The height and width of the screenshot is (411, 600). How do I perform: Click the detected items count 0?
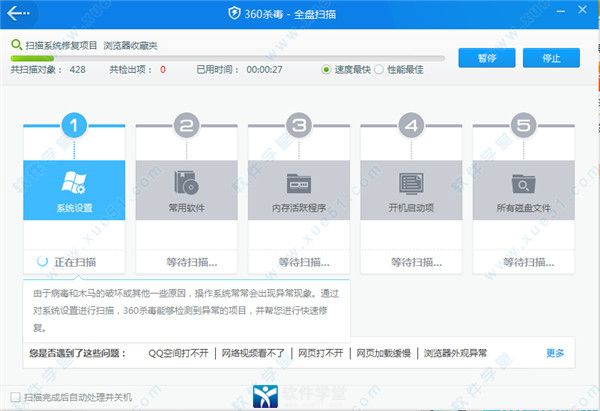pyautogui.click(x=163, y=70)
